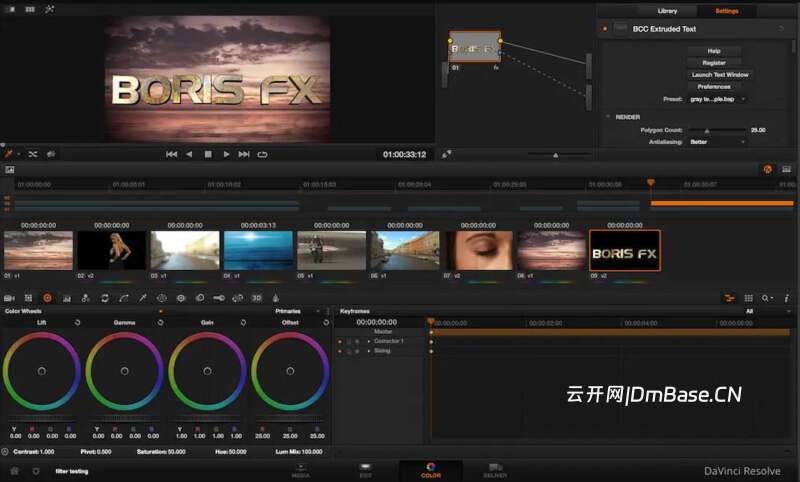Reset the BCC Extruded Text effect
Image resolution: width=800 pixels, height=482 pixels.
781,29
